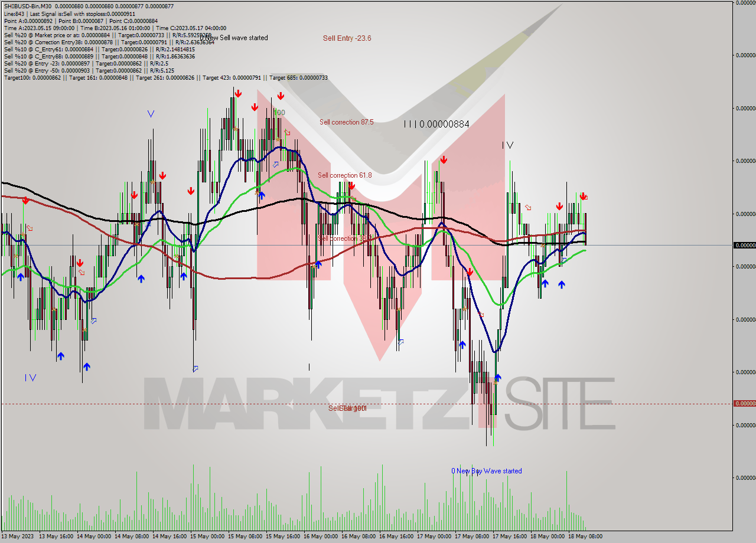Viewport: 756px width, 543px height.
Task: Click the 'Sell %10 @ C_Entry88' line
Action: click(x=99, y=56)
